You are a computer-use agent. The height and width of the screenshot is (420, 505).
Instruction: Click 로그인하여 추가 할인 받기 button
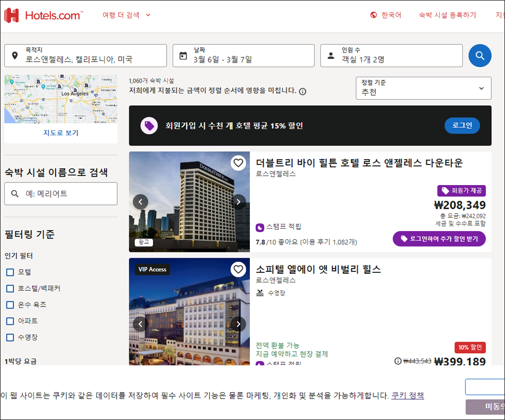pyautogui.click(x=439, y=239)
